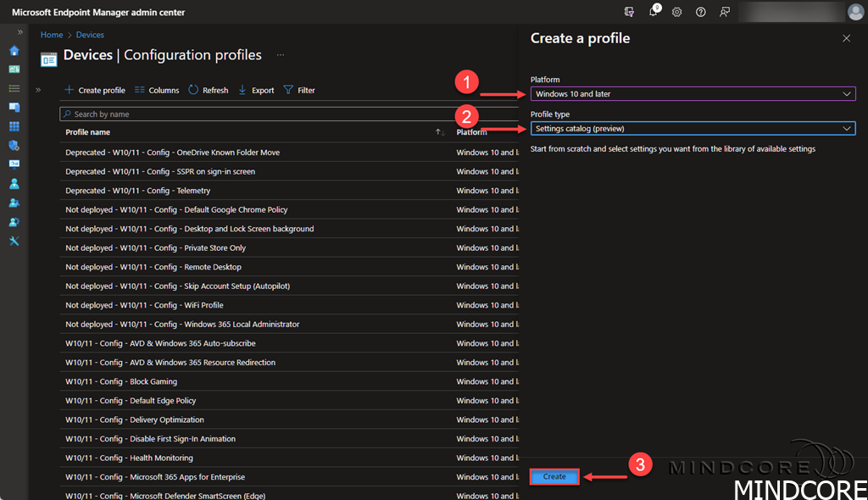This screenshot has height=500, width=868.
Task: Go to Home breadcrumb link
Action: (x=52, y=35)
